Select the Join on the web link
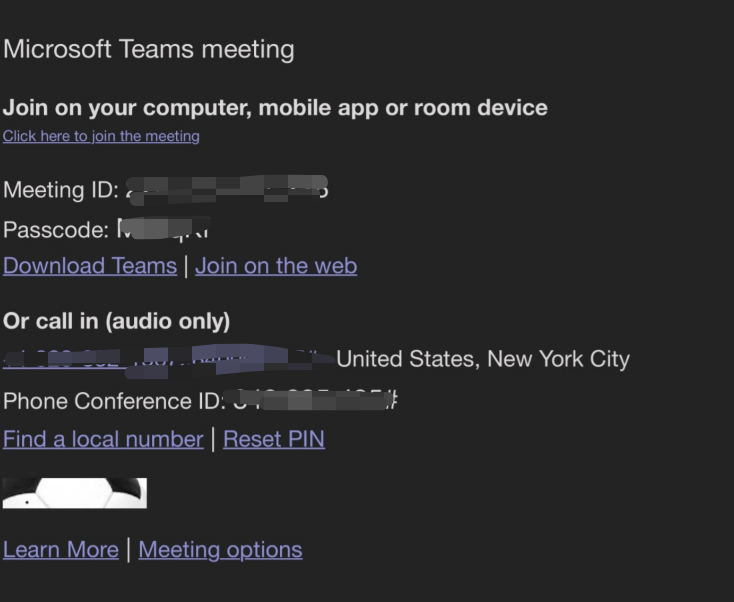The height and width of the screenshot is (602, 734). (x=276, y=266)
